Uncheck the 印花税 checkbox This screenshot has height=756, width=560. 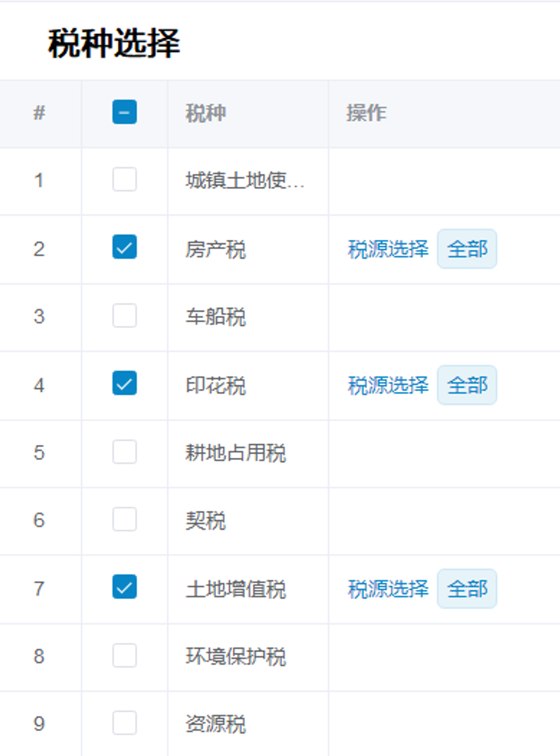(124, 383)
